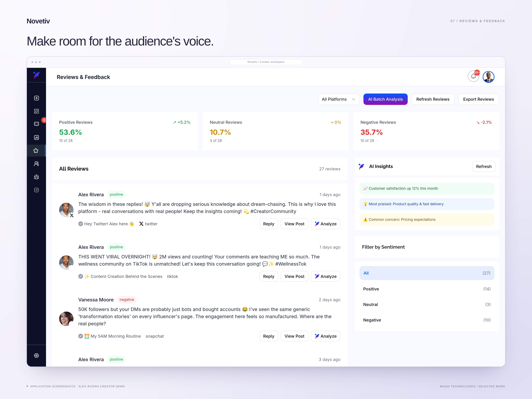Open the team group icon in sidebar

pyautogui.click(x=36, y=177)
